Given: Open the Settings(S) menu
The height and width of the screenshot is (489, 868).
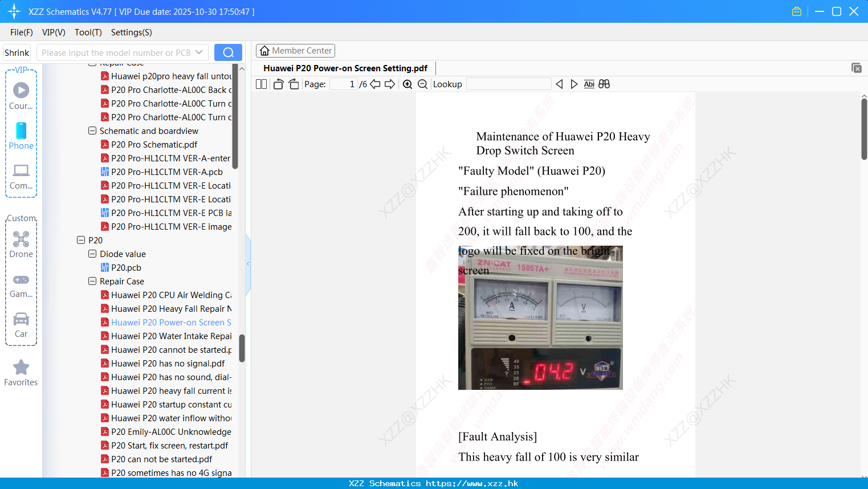Looking at the screenshot, I should click(132, 32).
